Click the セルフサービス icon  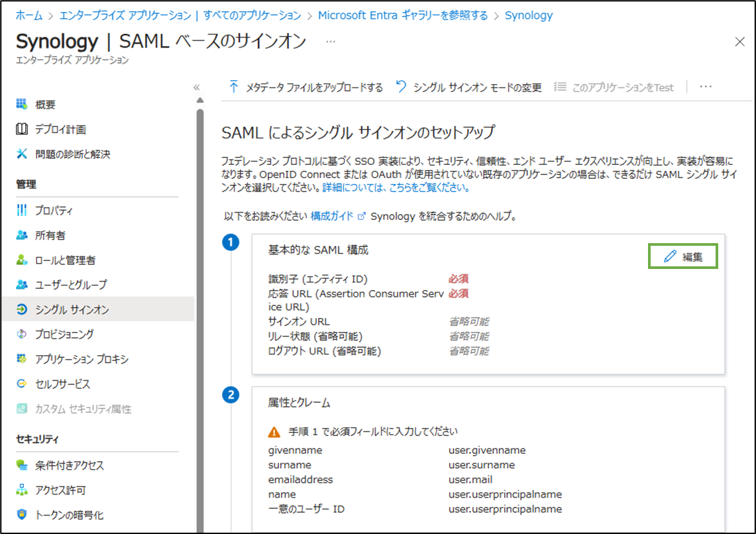point(22,384)
